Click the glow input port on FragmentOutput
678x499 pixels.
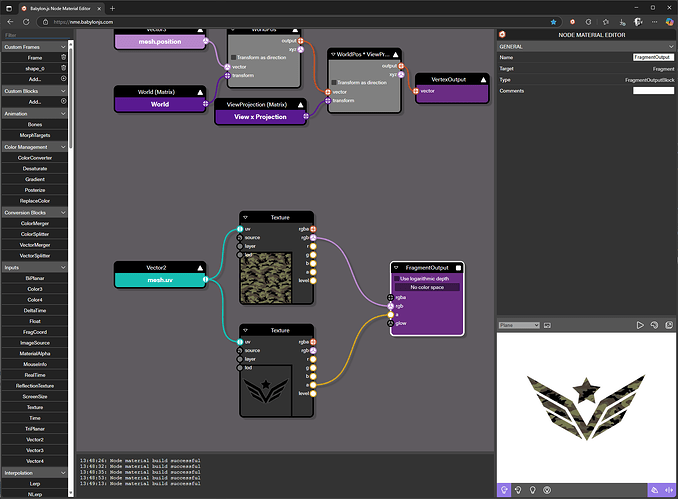390,323
